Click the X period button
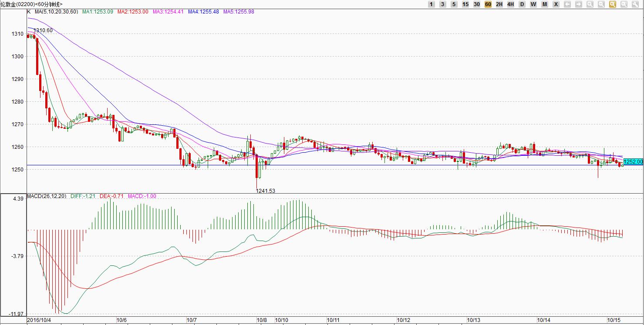This screenshot has height=325, width=644. tap(556, 4)
